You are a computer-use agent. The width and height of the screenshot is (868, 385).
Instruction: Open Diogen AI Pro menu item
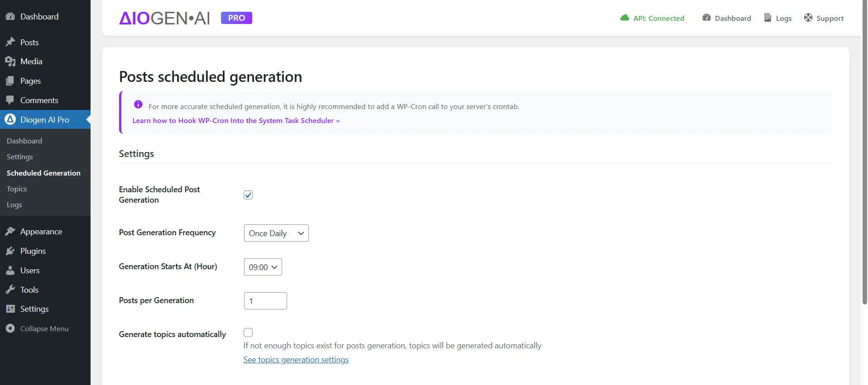(45, 120)
